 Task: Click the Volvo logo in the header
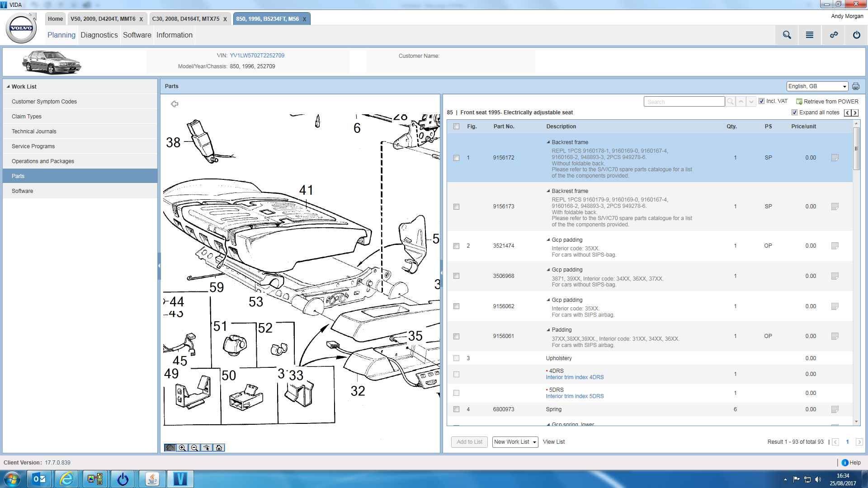tap(21, 28)
